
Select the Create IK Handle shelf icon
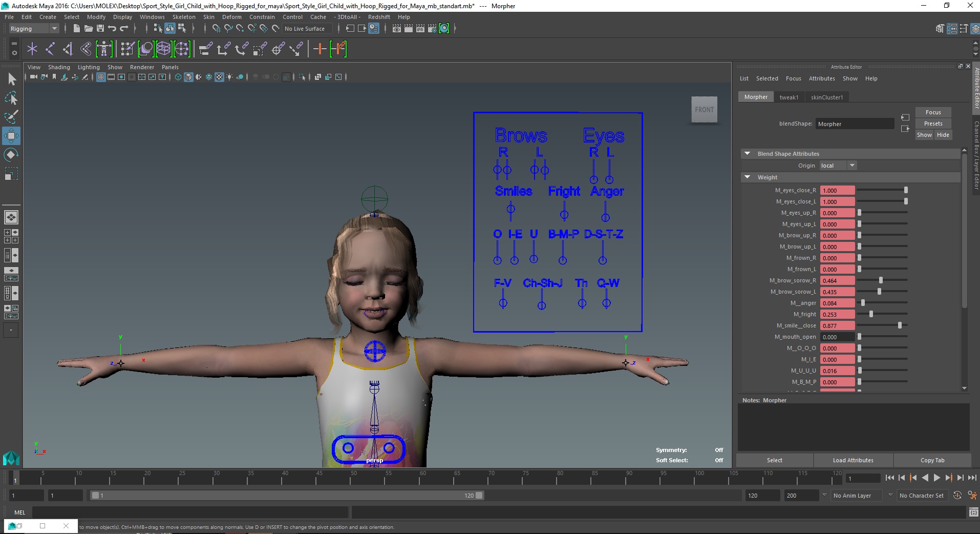point(68,49)
